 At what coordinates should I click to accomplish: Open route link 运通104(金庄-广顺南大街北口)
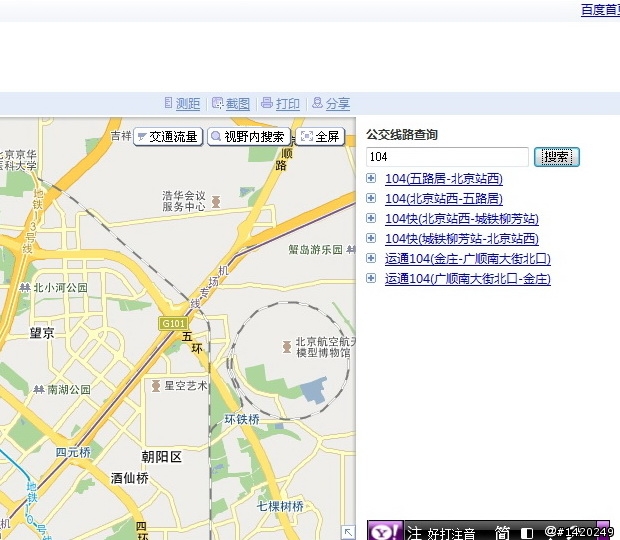tap(468, 259)
